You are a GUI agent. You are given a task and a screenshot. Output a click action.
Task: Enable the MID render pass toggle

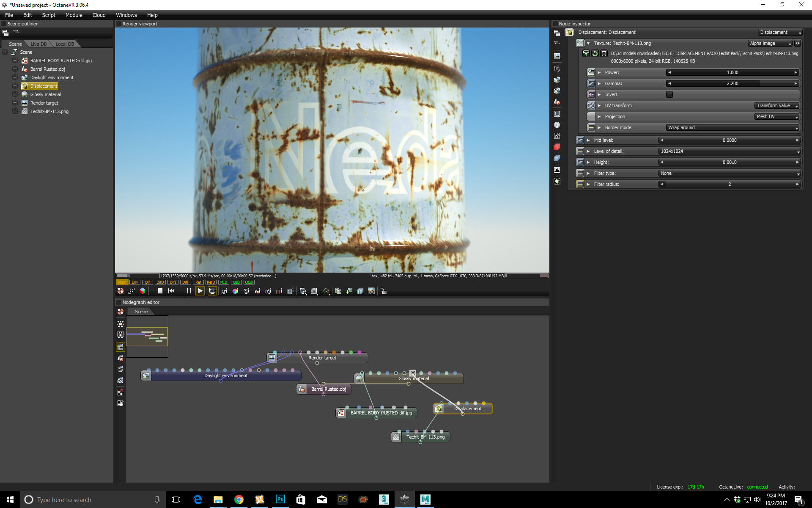pos(224,282)
